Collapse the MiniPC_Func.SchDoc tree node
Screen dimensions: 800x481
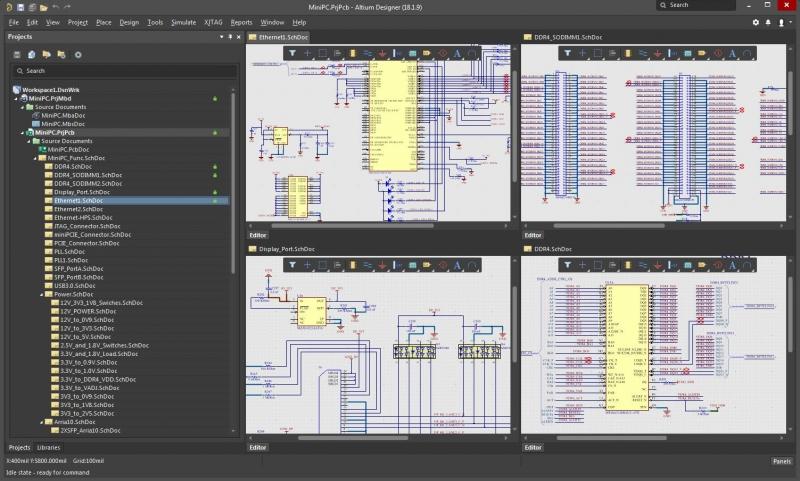pyautogui.click(x=35, y=158)
